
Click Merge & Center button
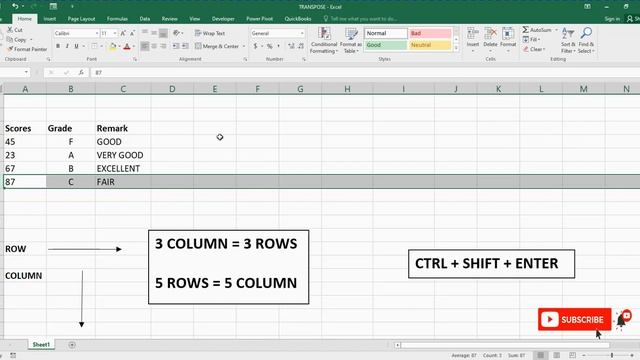click(217, 46)
